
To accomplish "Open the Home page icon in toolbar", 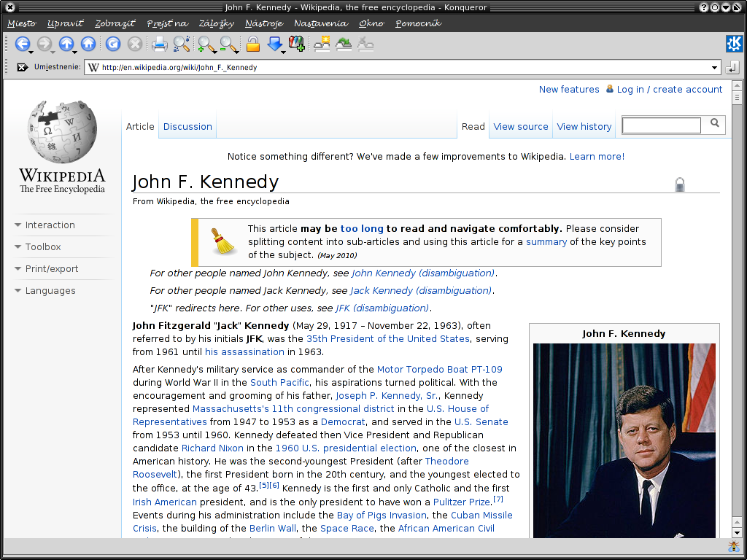I will pyautogui.click(x=88, y=44).
